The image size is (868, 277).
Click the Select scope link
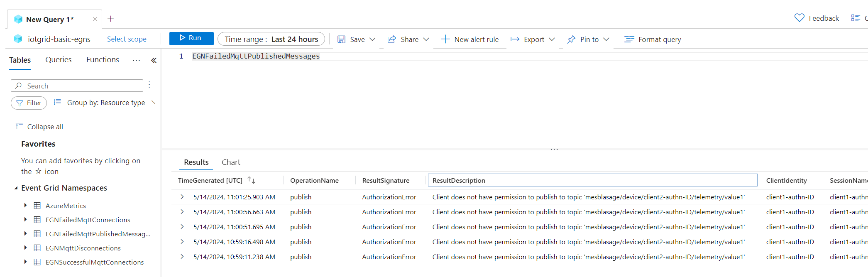[x=127, y=39]
